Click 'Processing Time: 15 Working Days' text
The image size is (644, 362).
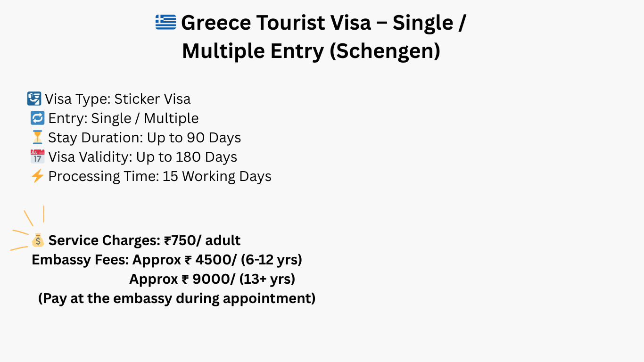[x=160, y=176]
